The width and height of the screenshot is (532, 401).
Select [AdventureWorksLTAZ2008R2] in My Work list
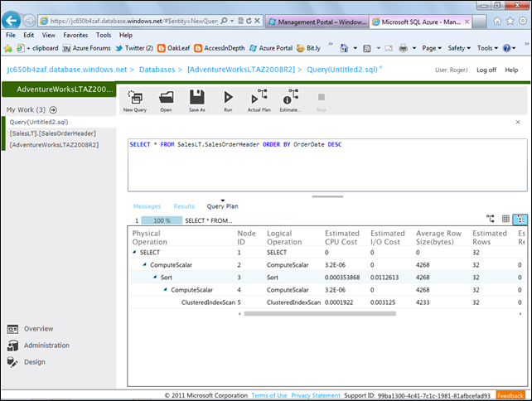[54, 145]
